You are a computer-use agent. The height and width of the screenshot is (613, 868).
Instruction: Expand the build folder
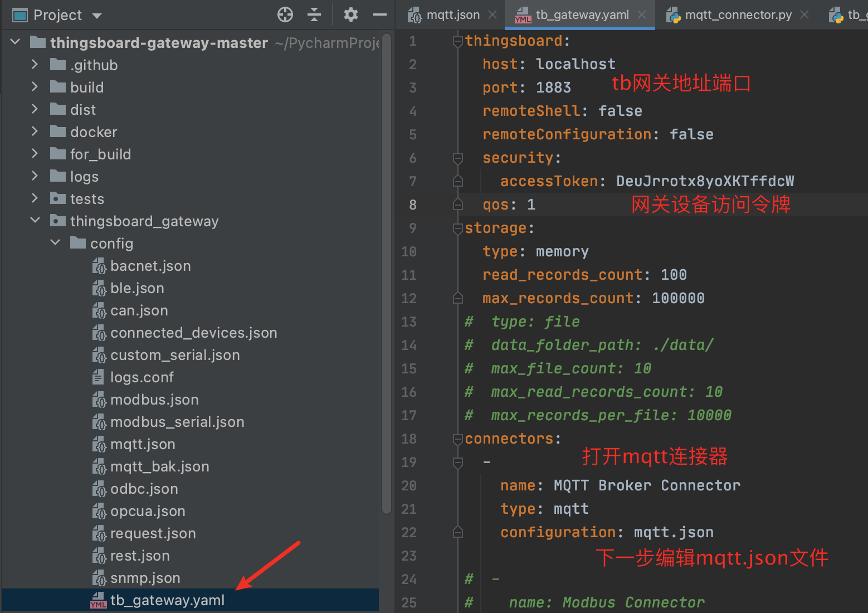coord(35,86)
